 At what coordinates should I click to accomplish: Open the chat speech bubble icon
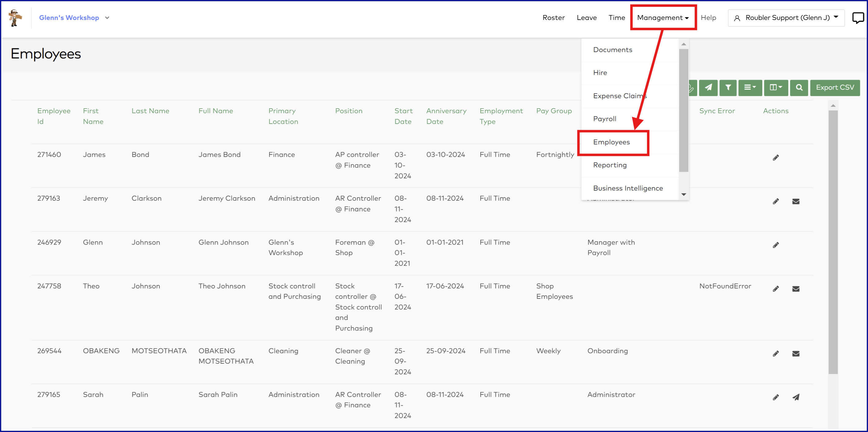point(857,17)
